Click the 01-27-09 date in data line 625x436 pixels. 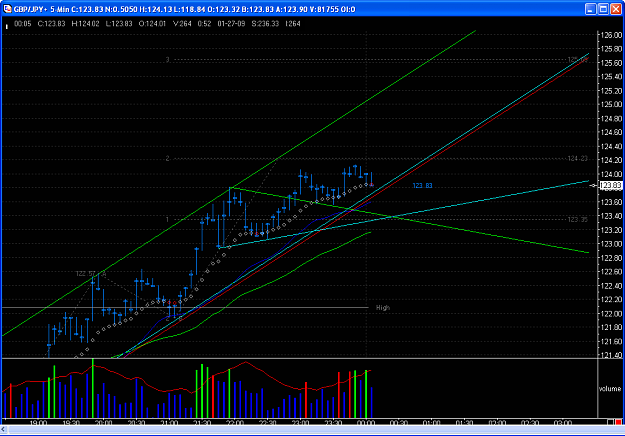coord(231,24)
